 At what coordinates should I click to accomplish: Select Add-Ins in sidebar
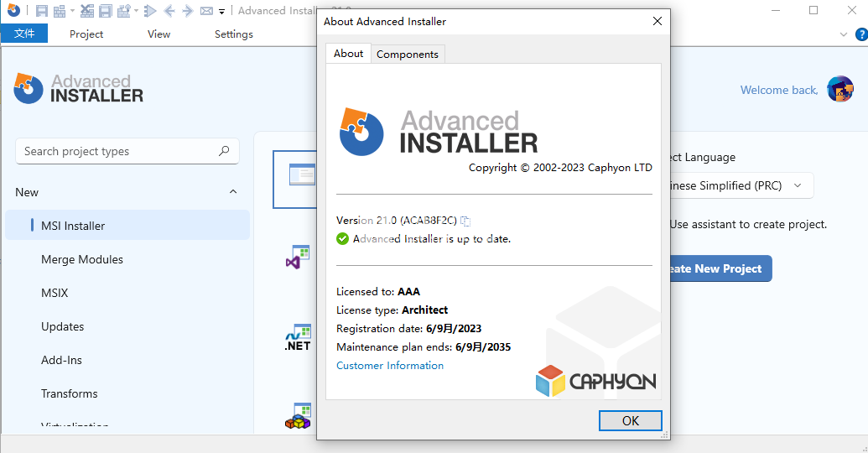(61, 360)
